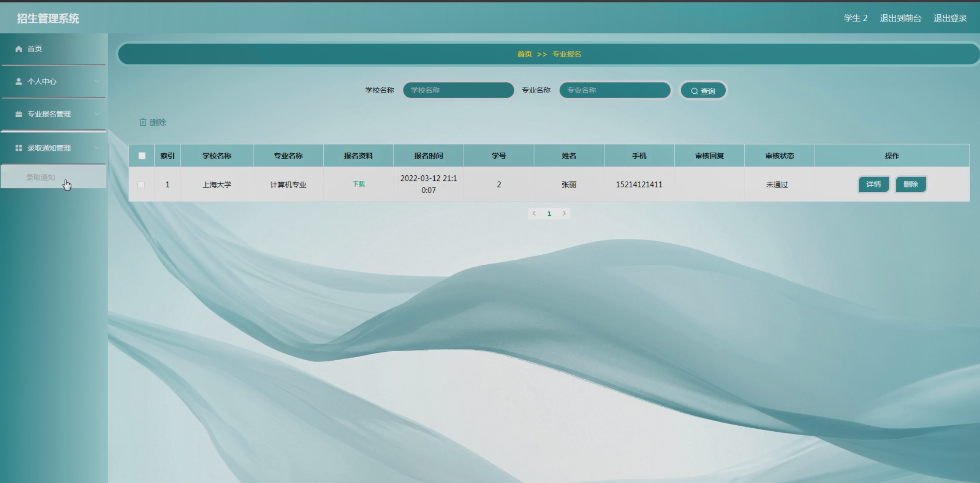This screenshot has height=483, width=980.
Task: Go to next page arrow
Action: click(564, 214)
